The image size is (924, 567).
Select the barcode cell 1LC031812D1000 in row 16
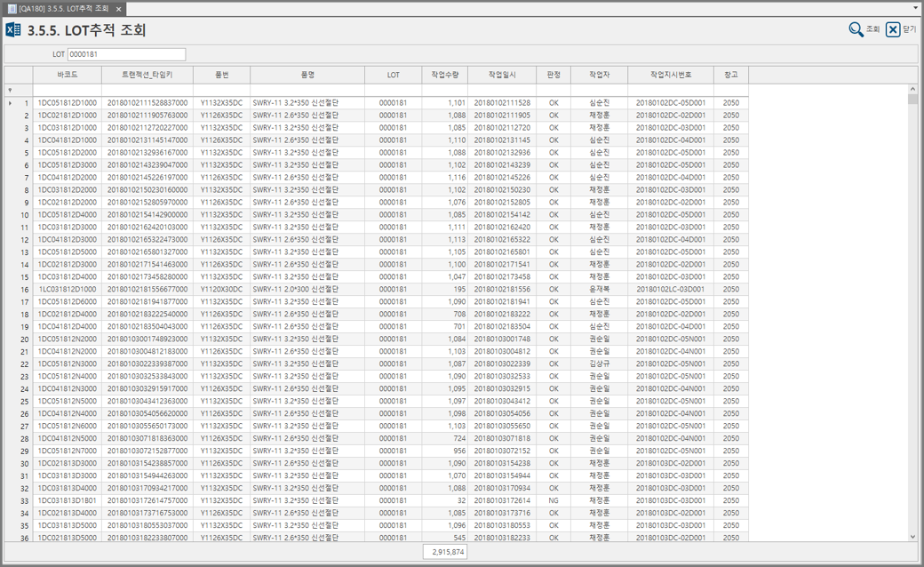click(67, 289)
